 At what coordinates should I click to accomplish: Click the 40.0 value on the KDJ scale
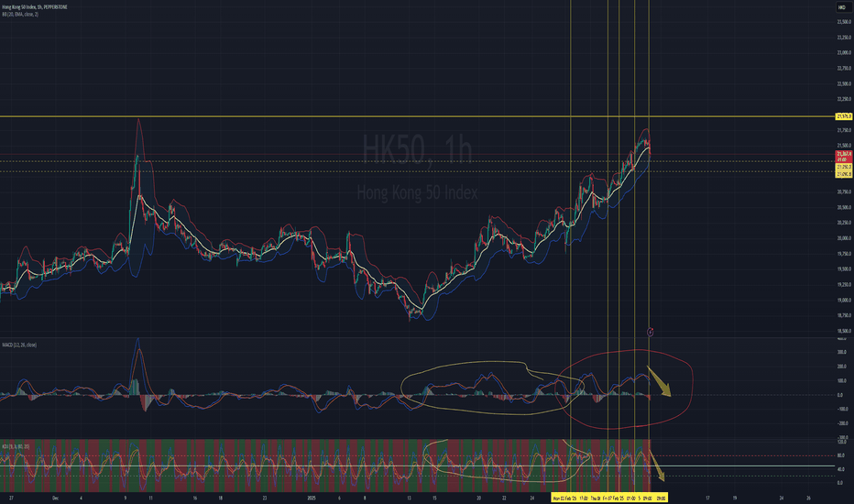841,469
